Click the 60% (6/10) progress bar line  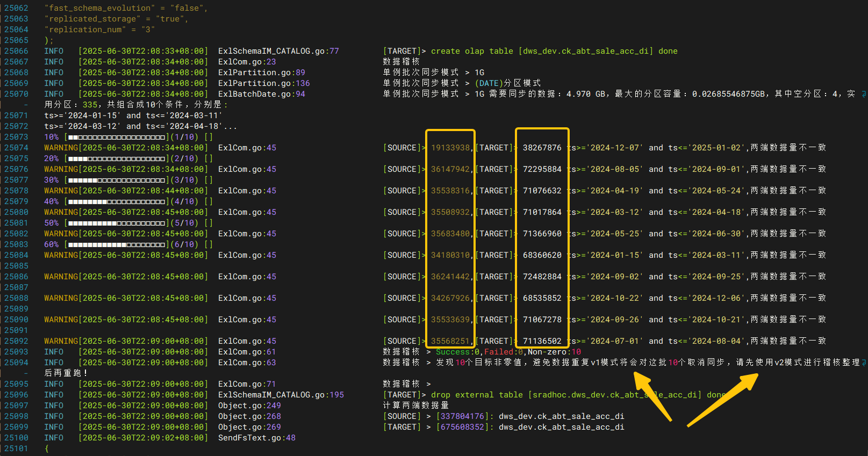(x=128, y=244)
